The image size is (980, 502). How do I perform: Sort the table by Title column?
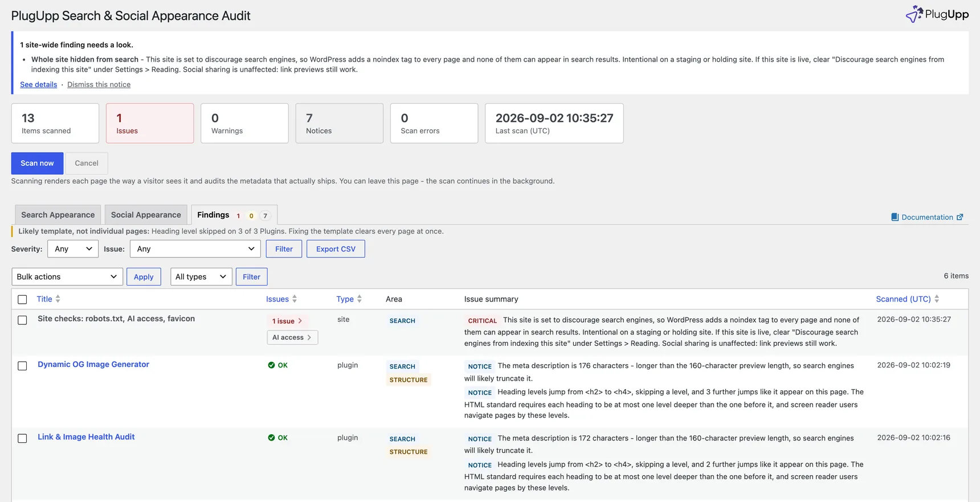click(44, 299)
